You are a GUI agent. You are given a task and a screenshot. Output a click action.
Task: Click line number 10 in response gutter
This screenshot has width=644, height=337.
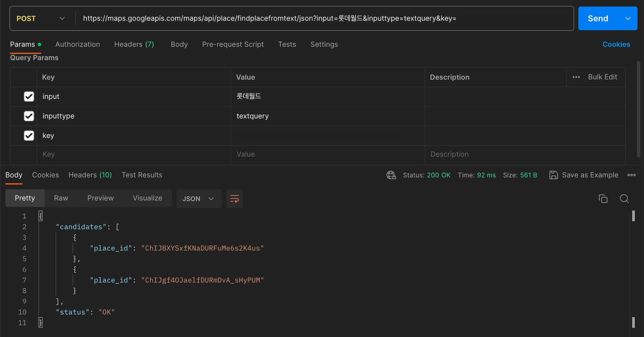[22, 312]
